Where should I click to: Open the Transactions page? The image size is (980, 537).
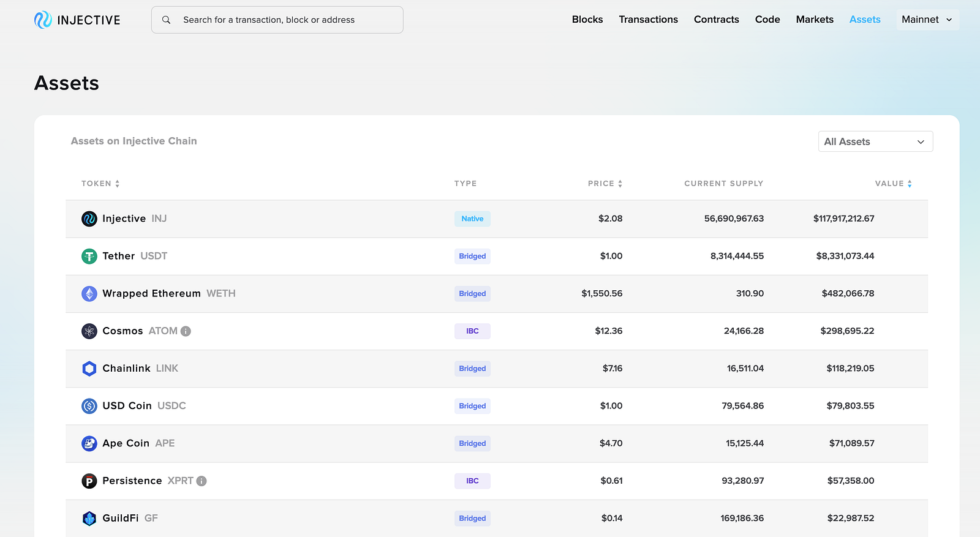648,20
